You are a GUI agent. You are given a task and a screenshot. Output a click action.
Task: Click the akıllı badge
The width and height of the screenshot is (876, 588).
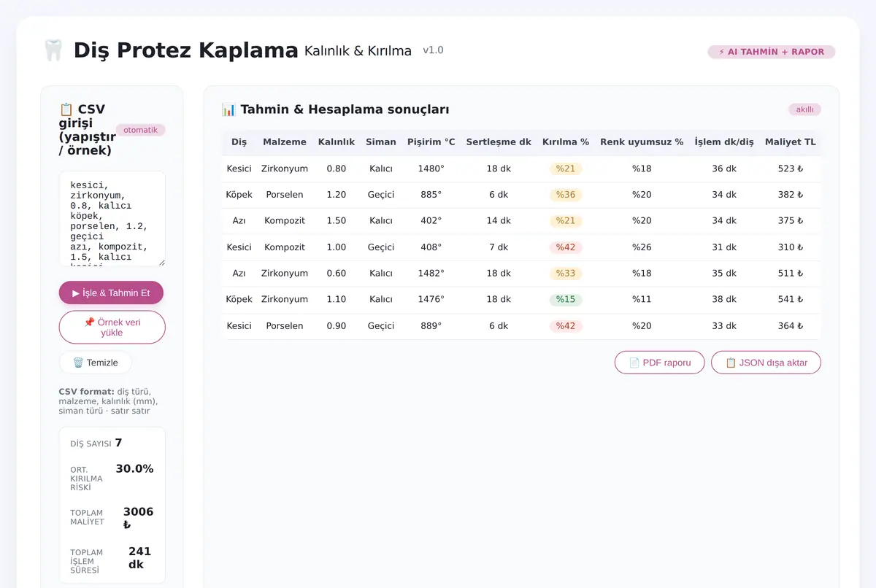[x=804, y=109]
